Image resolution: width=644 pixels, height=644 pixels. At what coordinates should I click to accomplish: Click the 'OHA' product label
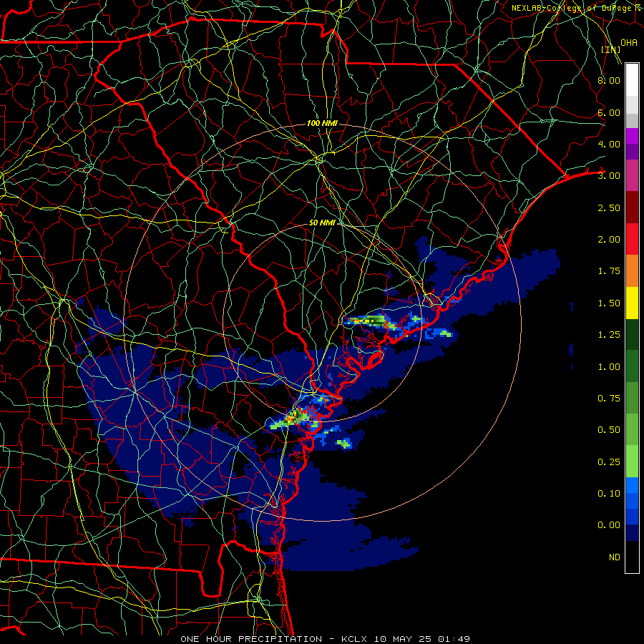tap(629, 42)
